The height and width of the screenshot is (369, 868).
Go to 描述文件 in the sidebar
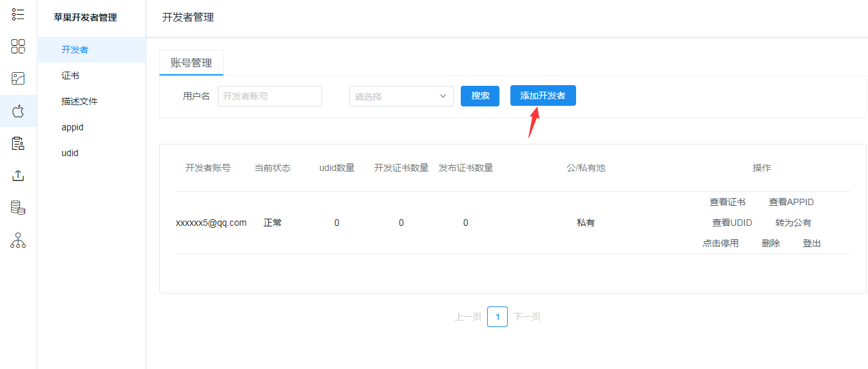(x=92, y=101)
